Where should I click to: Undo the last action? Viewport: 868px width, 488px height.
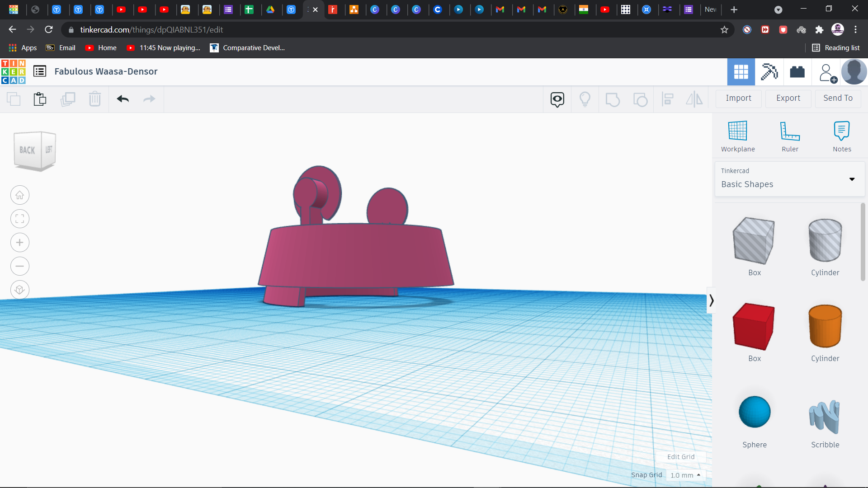tap(123, 99)
